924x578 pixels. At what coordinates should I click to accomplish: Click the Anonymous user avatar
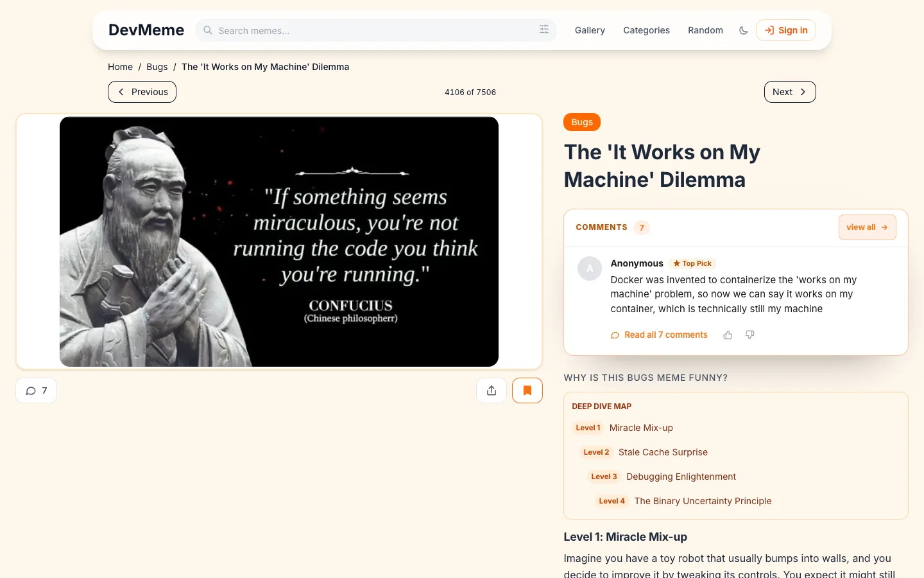590,268
